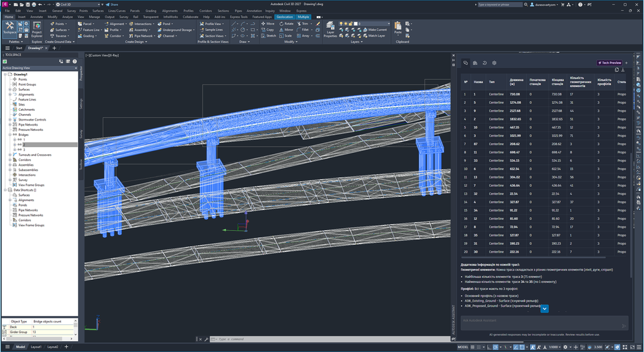Toggle drawing grid display in status bar
This screenshot has width=644, height=352.
[x=473, y=347]
